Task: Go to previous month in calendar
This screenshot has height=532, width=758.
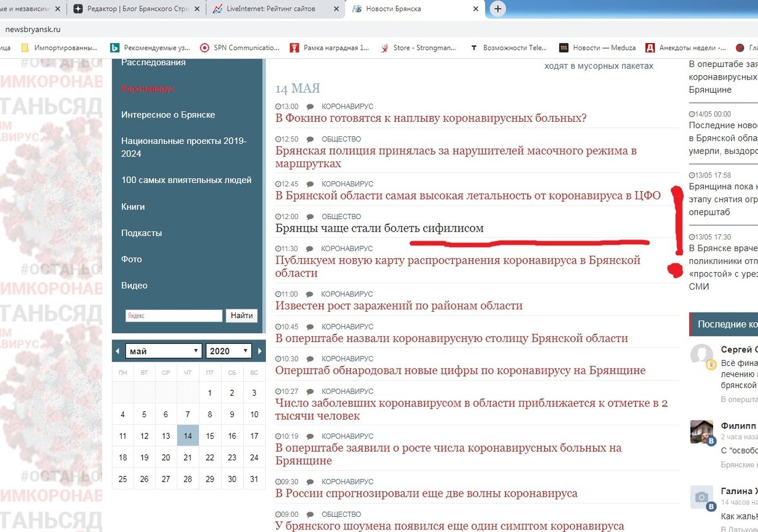Action: tap(117, 351)
